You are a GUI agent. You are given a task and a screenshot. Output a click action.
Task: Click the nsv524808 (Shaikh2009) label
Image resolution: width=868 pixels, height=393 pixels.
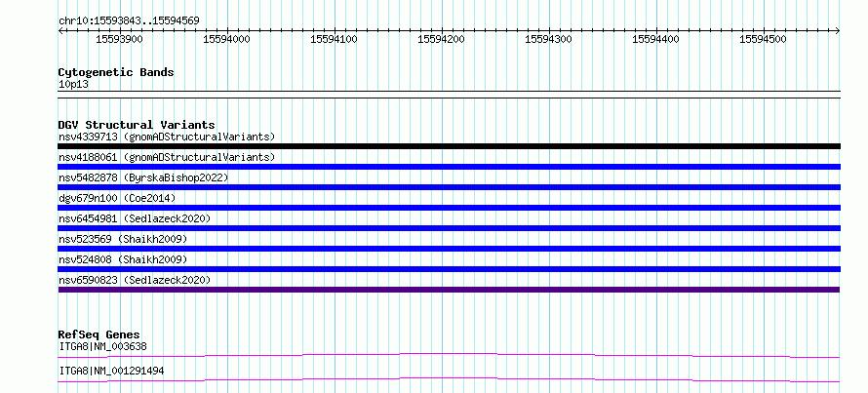tap(123, 259)
